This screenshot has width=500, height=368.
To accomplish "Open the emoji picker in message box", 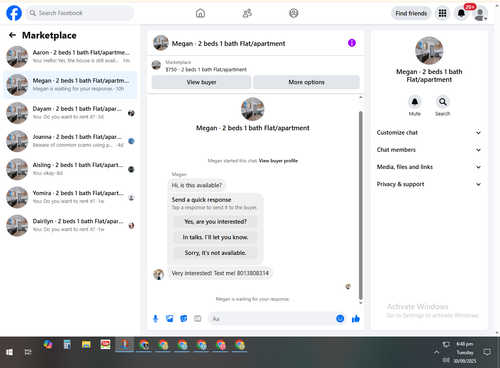I will pyautogui.click(x=340, y=319).
